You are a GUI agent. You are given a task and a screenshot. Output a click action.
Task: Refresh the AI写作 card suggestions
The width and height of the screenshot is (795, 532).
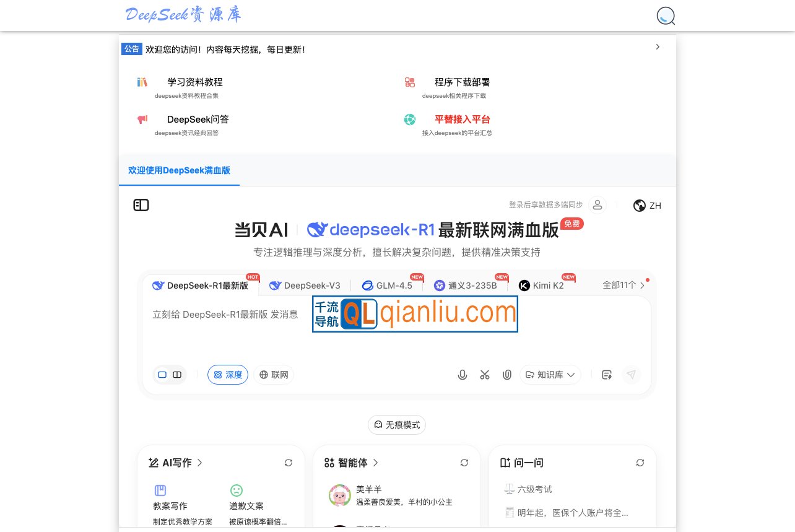pyautogui.click(x=289, y=463)
